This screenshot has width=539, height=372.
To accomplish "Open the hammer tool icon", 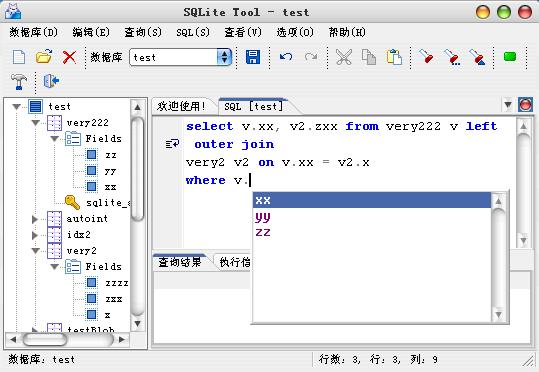I will 19,81.
